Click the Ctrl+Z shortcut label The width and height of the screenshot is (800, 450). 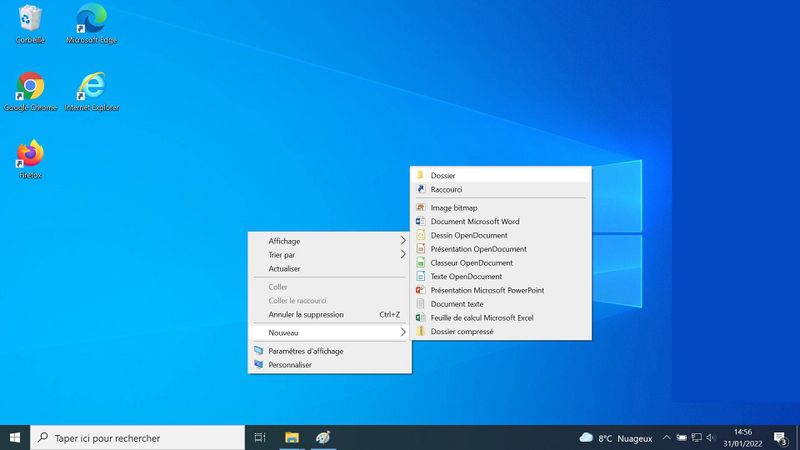click(389, 314)
